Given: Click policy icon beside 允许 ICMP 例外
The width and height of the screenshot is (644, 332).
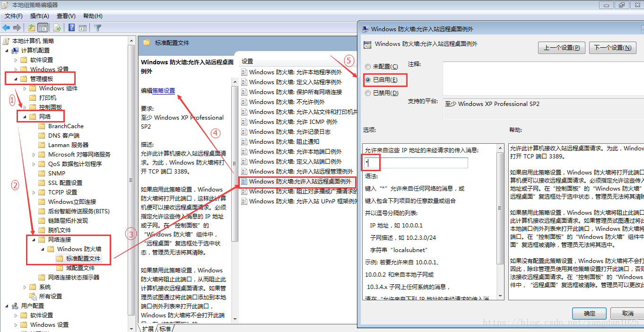Looking at the screenshot, I should pyautogui.click(x=244, y=122).
